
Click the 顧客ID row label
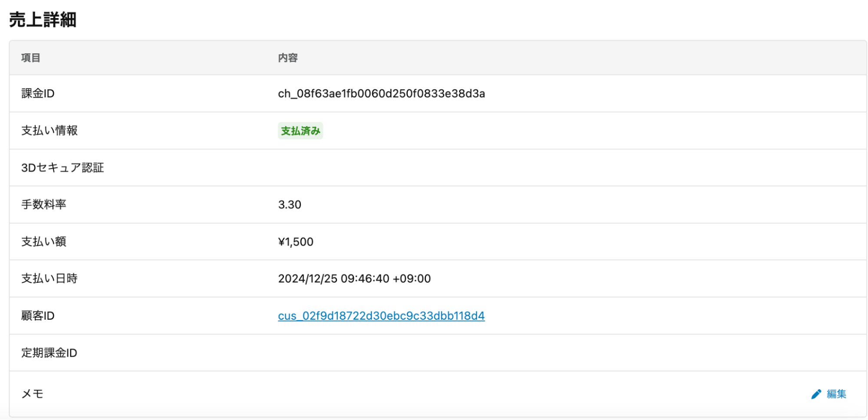click(x=38, y=316)
